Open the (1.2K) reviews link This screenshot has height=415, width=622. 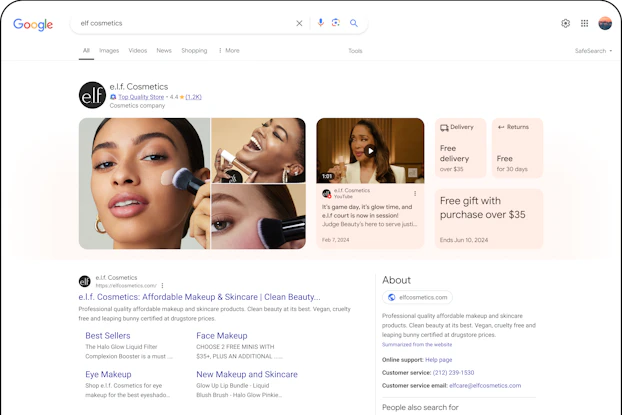(x=194, y=97)
